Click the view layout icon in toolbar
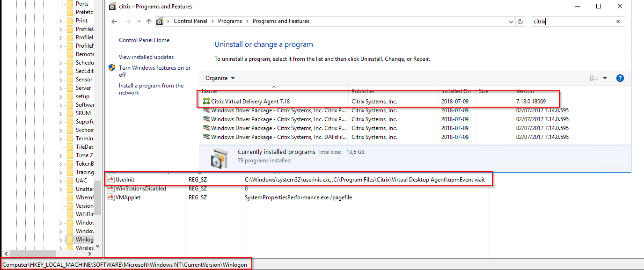This screenshot has width=644, height=270. (x=594, y=78)
